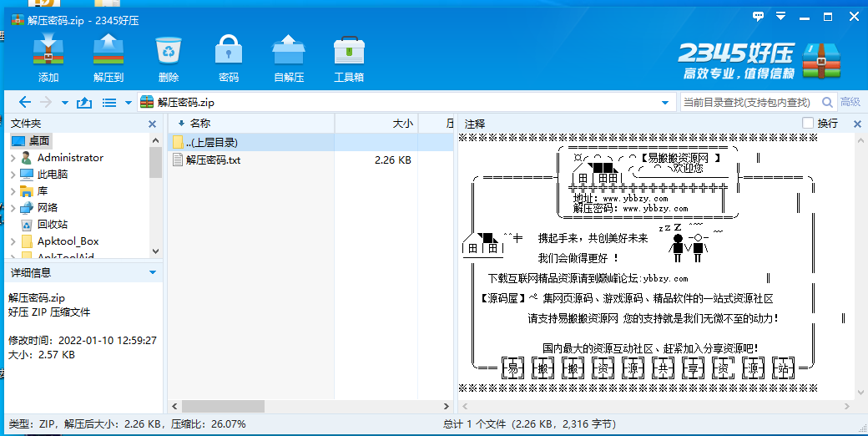Go back with the left arrow
Viewport: 868px width, 436px height.
coord(24,102)
